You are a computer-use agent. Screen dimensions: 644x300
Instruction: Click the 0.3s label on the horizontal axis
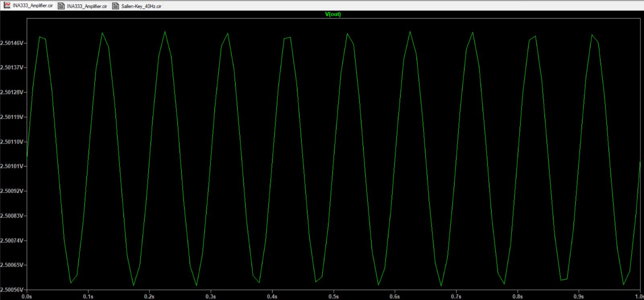[x=211, y=296]
